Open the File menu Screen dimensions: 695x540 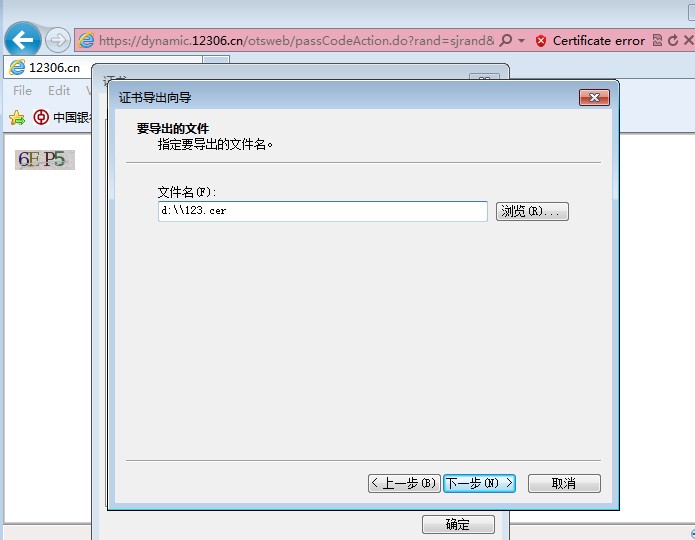pyautogui.click(x=22, y=91)
